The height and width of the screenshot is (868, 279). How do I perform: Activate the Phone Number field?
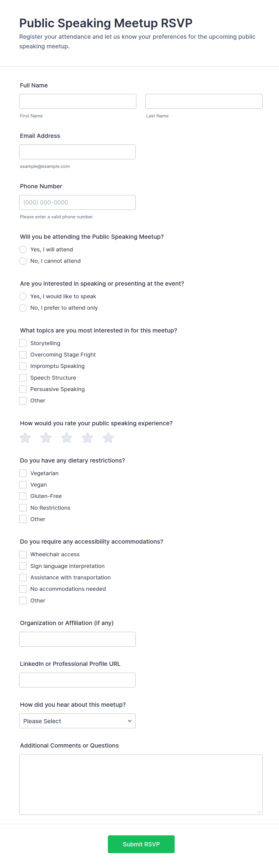77,202
